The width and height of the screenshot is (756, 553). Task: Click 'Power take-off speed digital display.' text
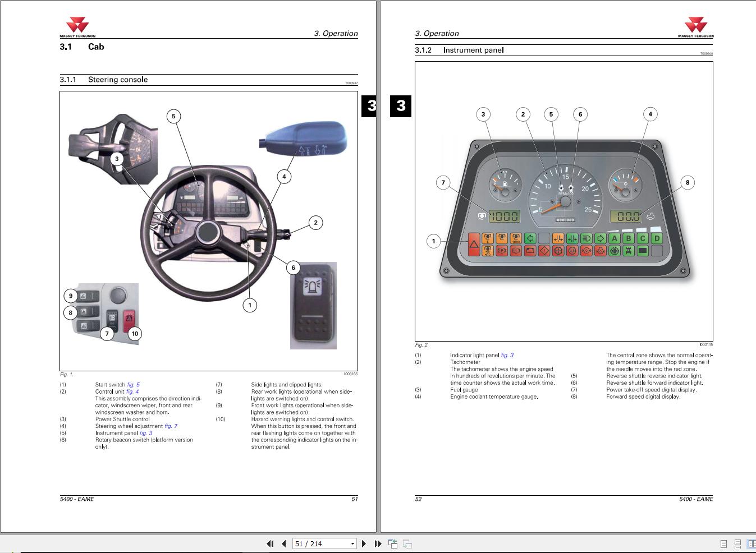652,390
